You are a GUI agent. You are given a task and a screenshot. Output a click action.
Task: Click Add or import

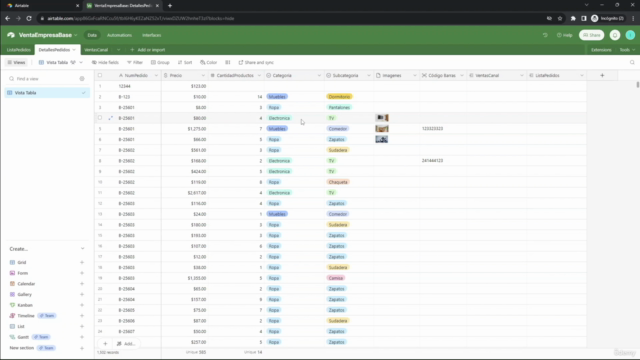tap(147, 50)
